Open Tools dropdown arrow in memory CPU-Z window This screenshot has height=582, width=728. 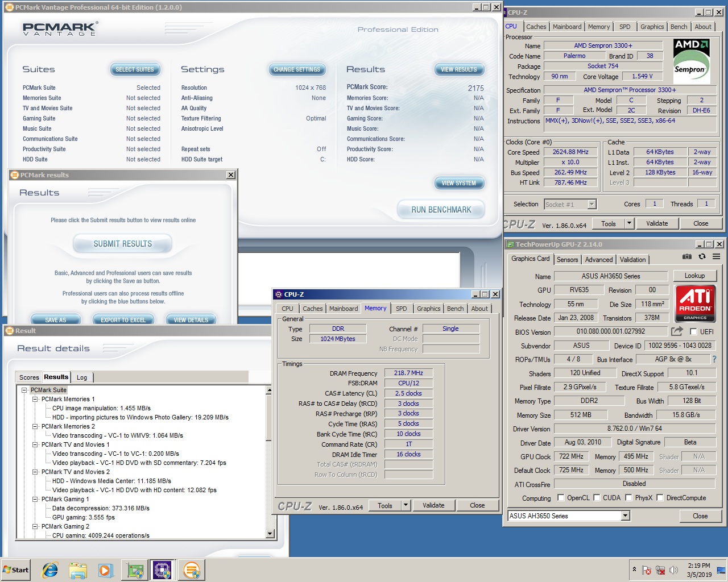[406, 505]
